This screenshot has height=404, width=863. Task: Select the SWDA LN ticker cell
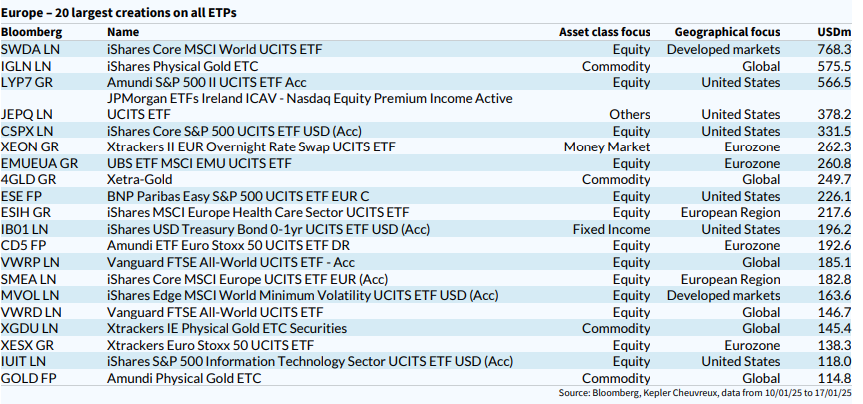pos(28,49)
